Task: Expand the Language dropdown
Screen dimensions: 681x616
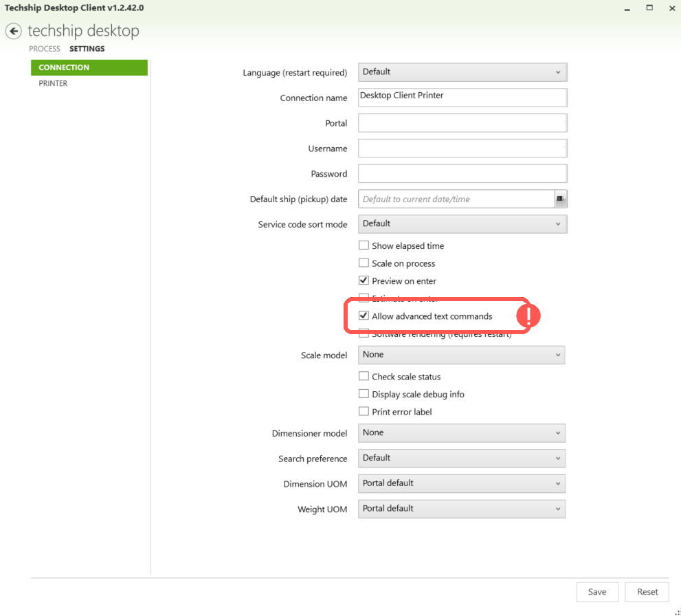Action: 462,72
